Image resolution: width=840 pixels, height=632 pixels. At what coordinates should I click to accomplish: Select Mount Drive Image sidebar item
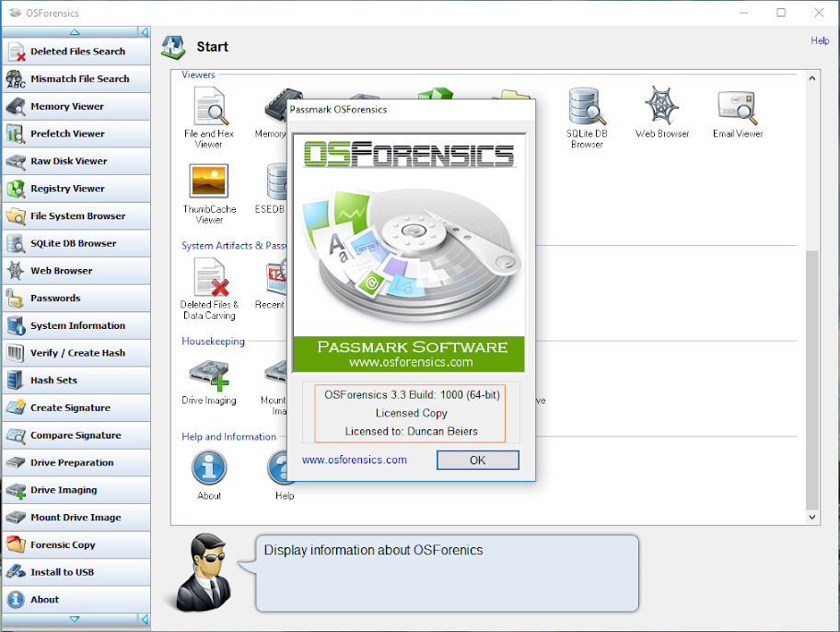pyautogui.click(x=76, y=517)
